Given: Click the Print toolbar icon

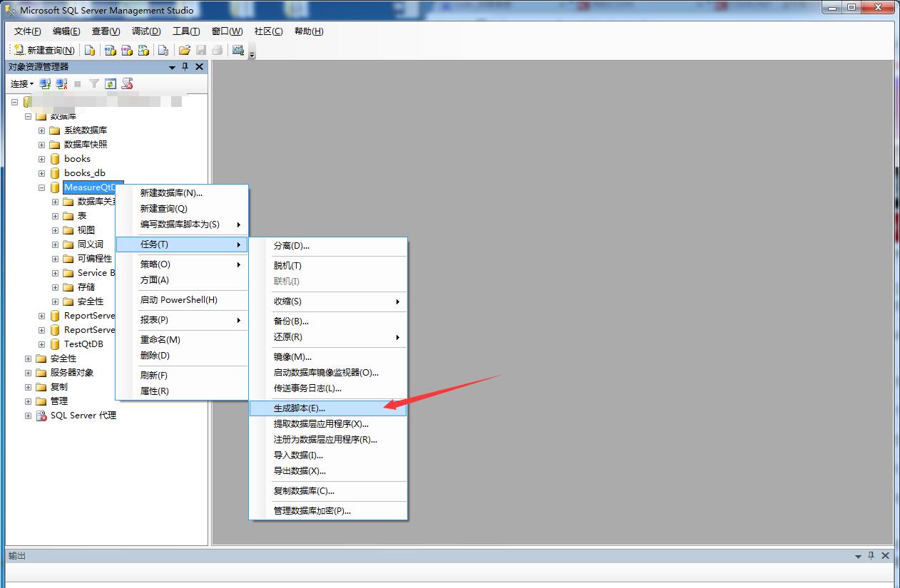Looking at the screenshot, I should [x=218, y=50].
